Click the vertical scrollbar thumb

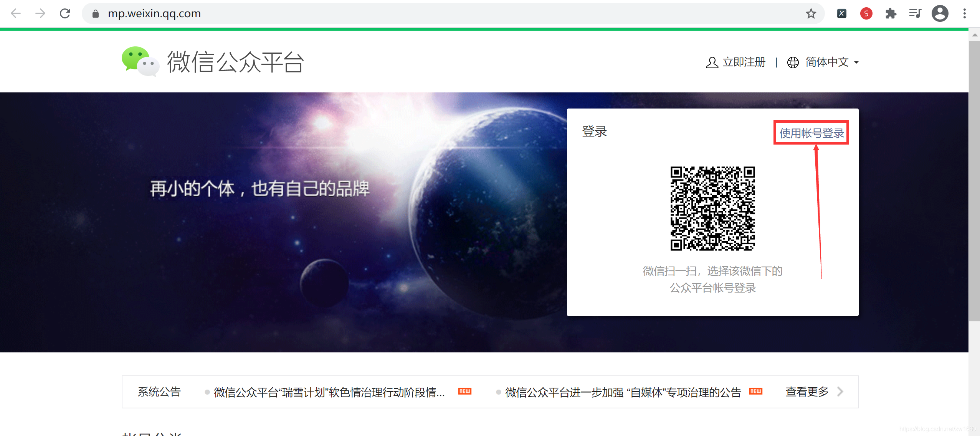974,181
